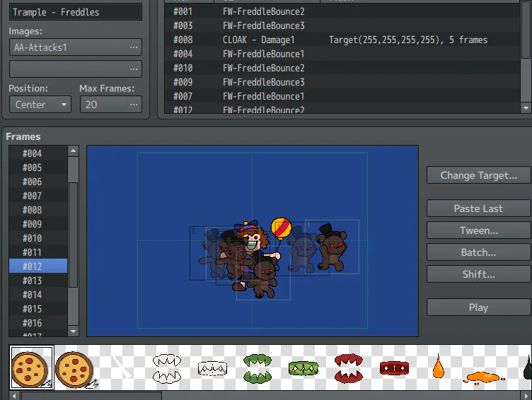This screenshot has height=400, width=532.
Task: Pick the red closed jaws sprite
Action: pyautogui.click(x=394, y=368)
